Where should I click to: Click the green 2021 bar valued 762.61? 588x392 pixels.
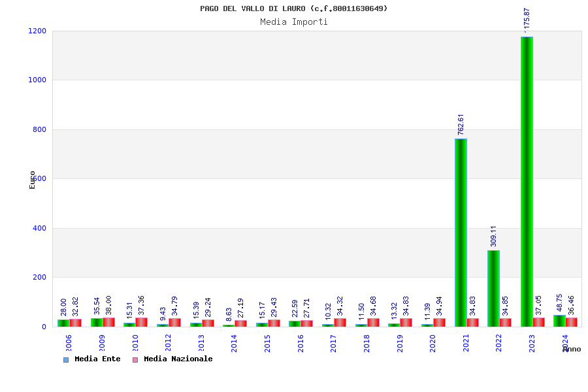point(461,233)
